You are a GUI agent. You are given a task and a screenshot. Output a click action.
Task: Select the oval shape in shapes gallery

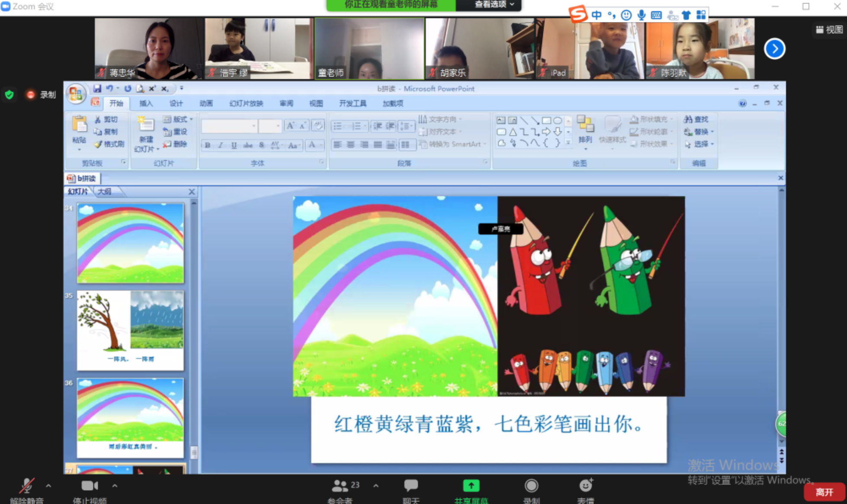click(x=558, y=120)
